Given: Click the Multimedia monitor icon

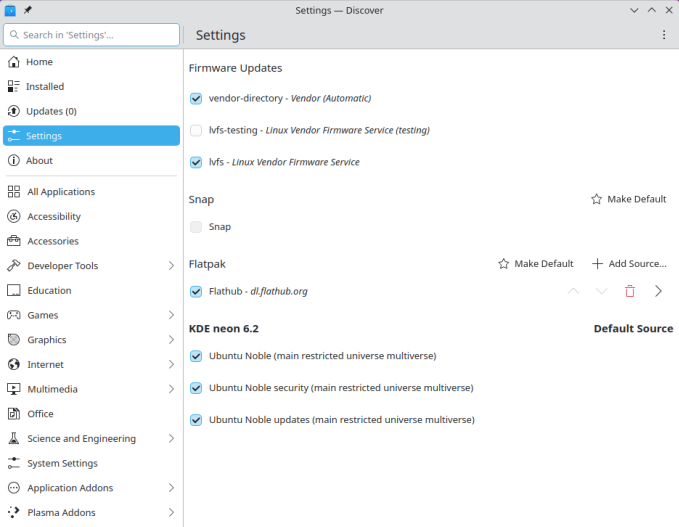Looking at the screenshot, I should coord(14,389).
